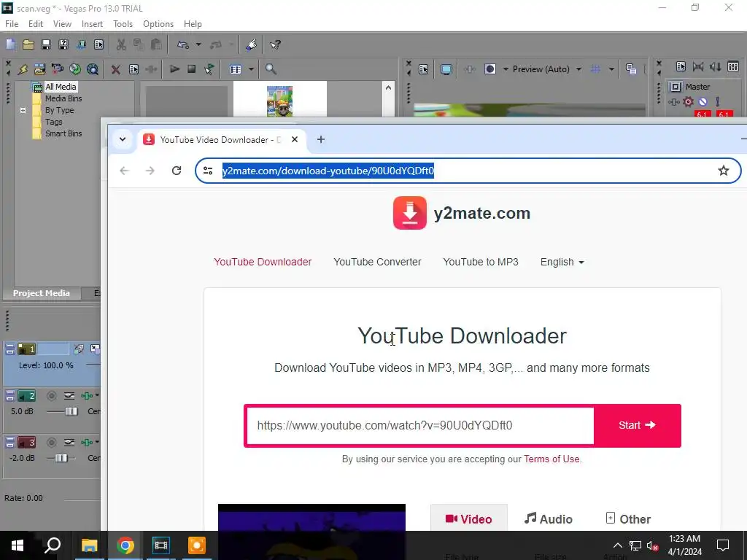747x560 pixels.
Task: Adjust track 3 volume slider at -2.0 dB
Action: pos(61,458)
